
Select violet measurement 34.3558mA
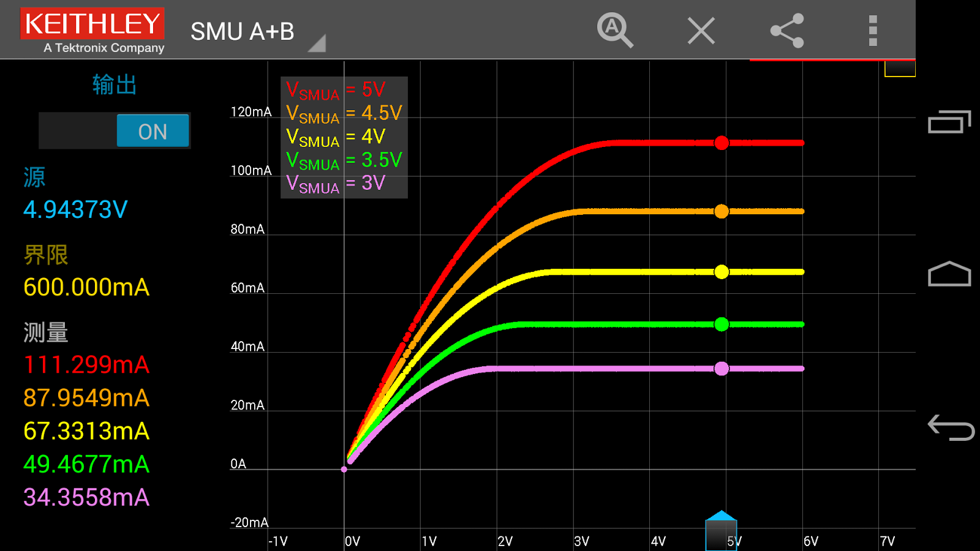coord(86,497)
